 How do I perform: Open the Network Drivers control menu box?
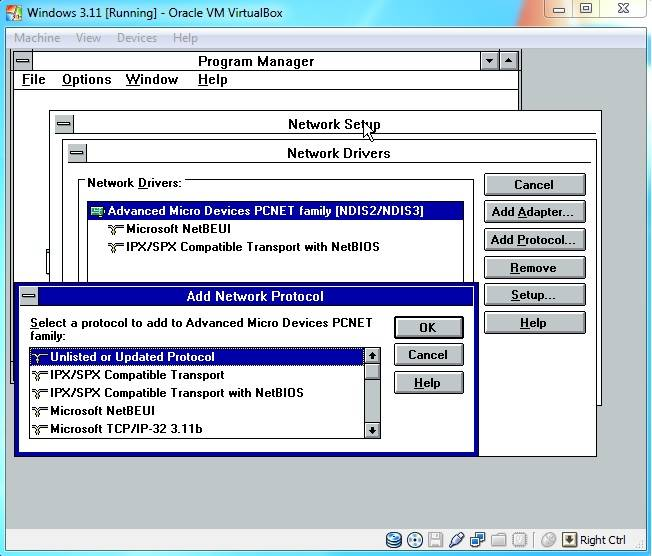click(x=76, y=153)
